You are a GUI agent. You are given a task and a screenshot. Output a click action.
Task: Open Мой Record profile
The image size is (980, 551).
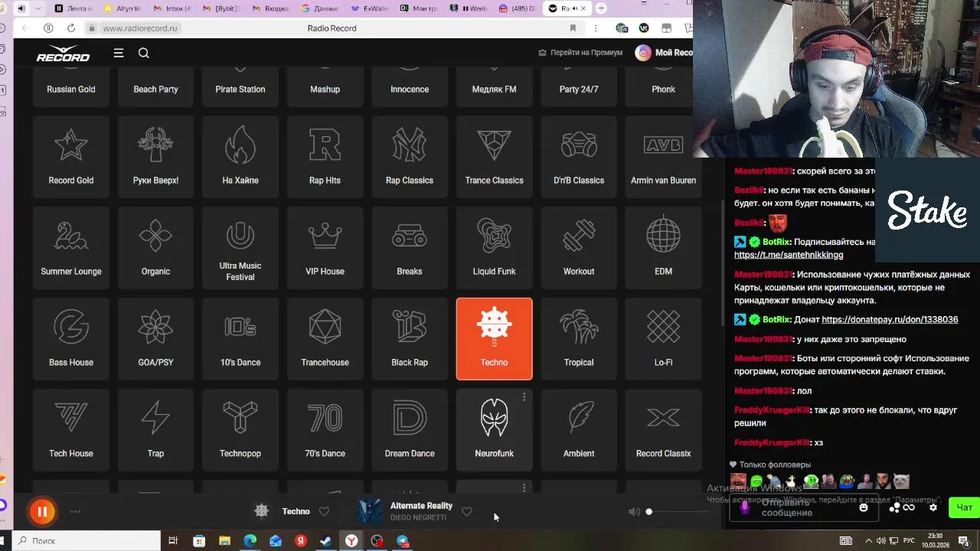664,53
